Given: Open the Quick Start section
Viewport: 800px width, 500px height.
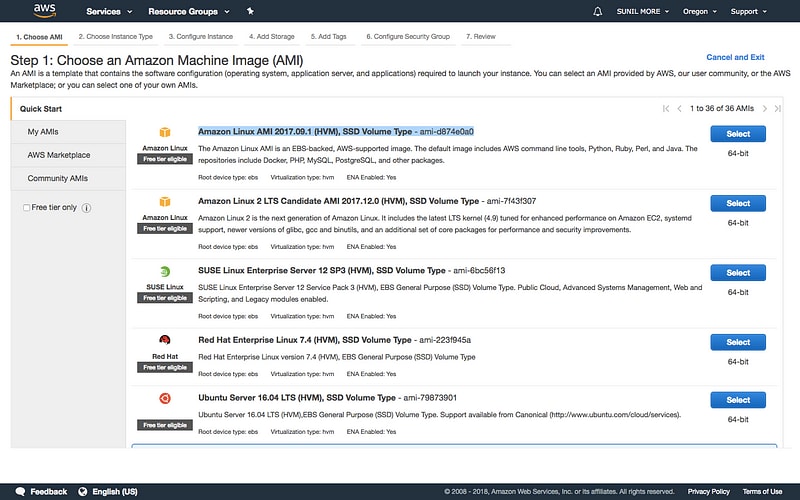Looking at the screenshot, I should click(x=41, y=109).
